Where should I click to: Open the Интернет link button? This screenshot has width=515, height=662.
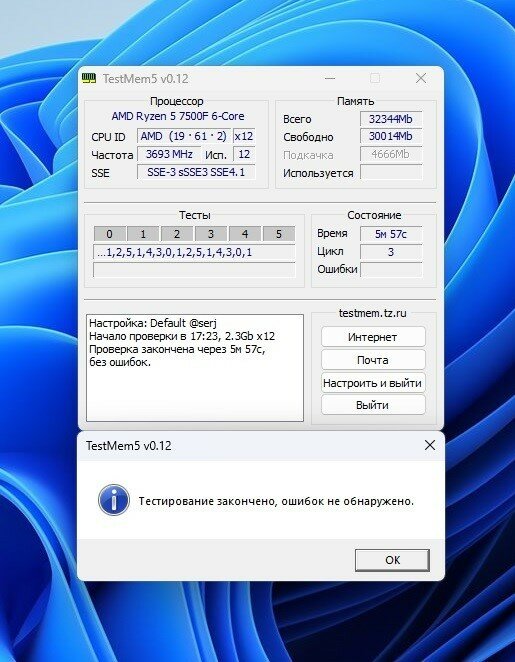pyautogui.click(x=373, y=337)
